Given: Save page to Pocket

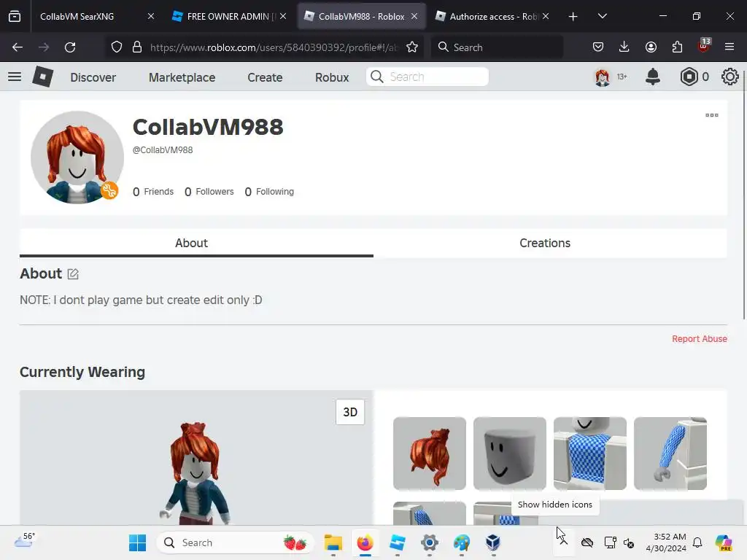Looking at the screenshot, I should (x=598, y=47).
